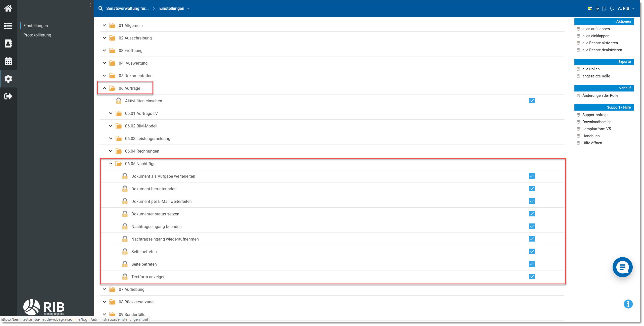The height and width of the screenshot is (326, 644).
Task: Toggle the Dokument herunterladen checkbox
Action: (532, 189)
